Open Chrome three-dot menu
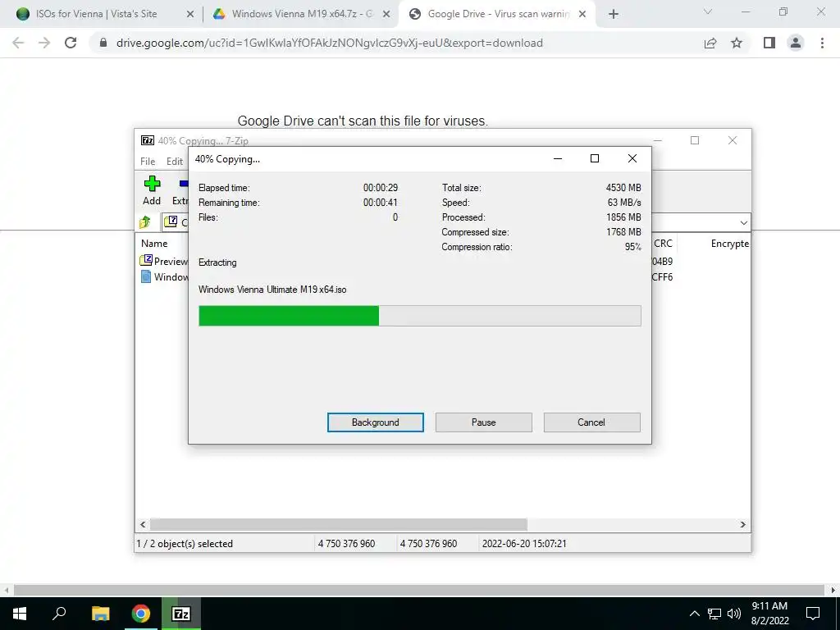840x630 pixels. click(x=822, y=43)
